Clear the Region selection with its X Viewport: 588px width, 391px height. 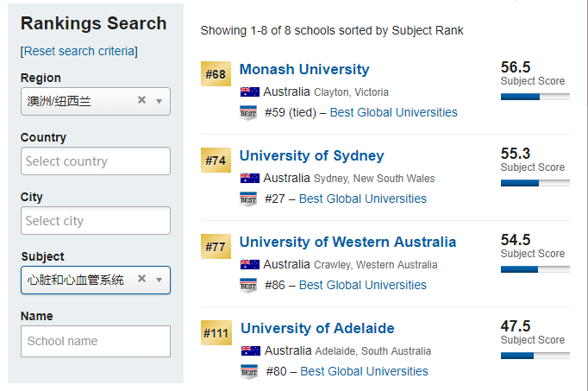point(141,100)
